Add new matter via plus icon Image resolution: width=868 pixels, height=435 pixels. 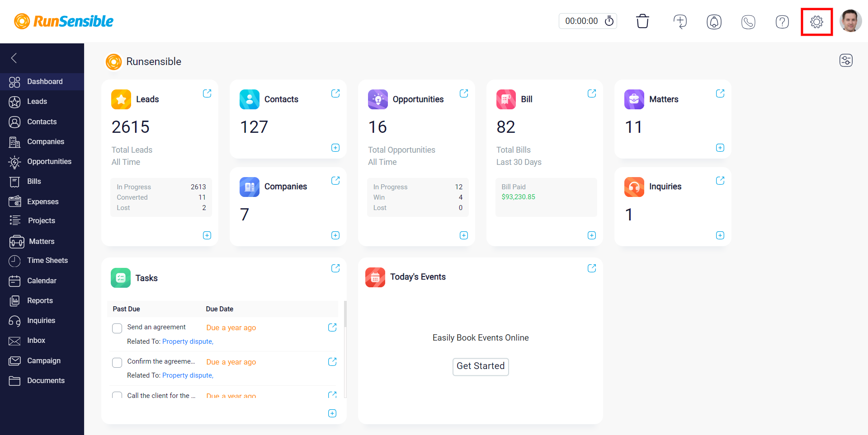coord(720,148)
